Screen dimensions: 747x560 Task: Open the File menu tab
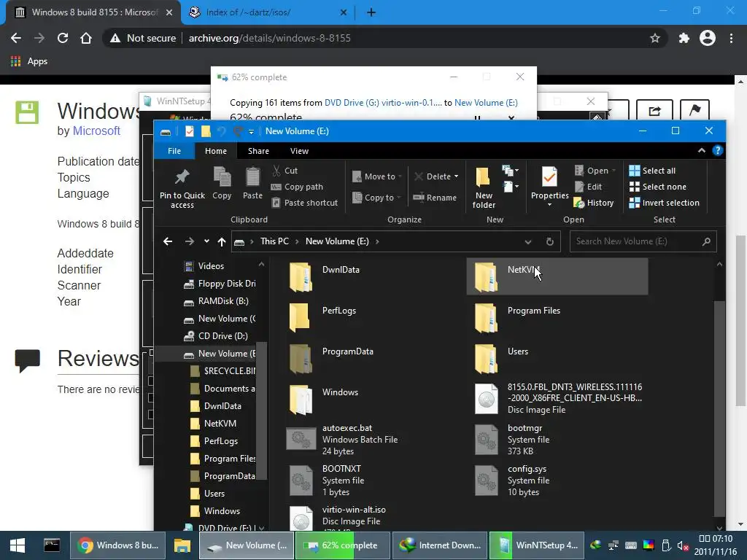(174, 150)
